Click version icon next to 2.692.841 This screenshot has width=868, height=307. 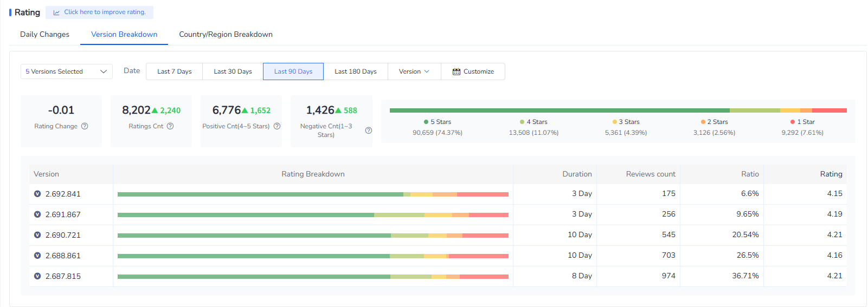[x=37, y=194]
